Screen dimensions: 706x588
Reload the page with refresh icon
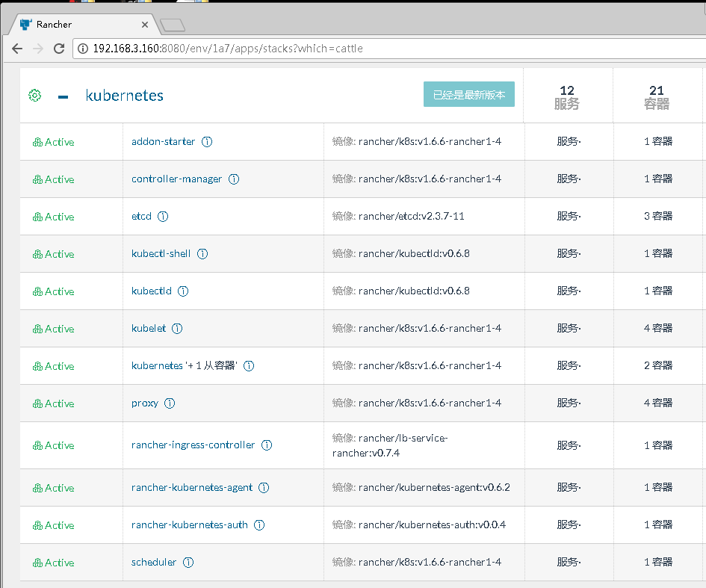[59, 49]
